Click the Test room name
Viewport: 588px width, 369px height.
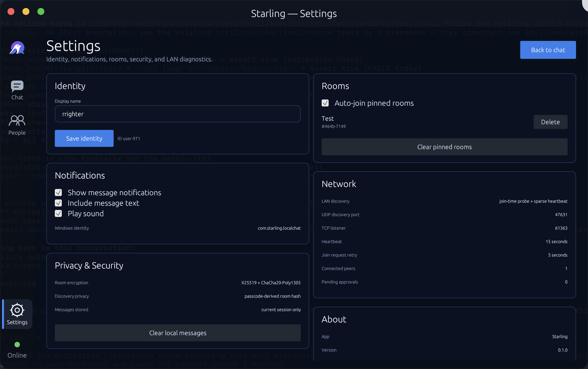pyautogui.click(x=328, y=118)
